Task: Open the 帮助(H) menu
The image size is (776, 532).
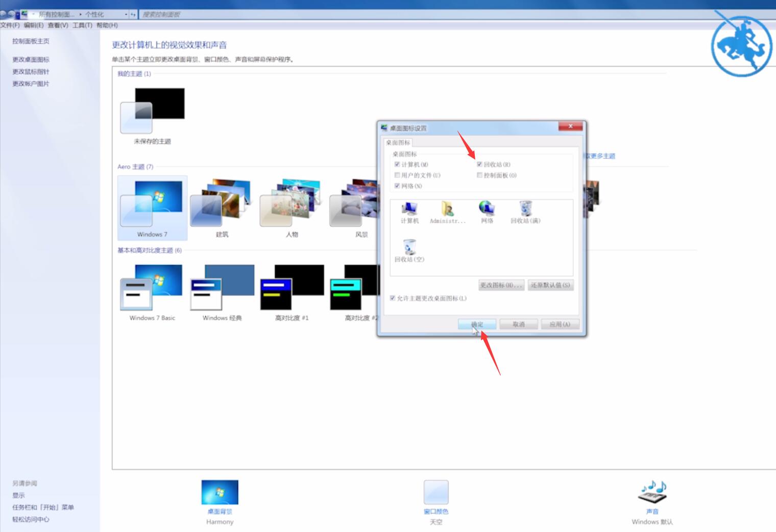Action: tap(107, 25)
